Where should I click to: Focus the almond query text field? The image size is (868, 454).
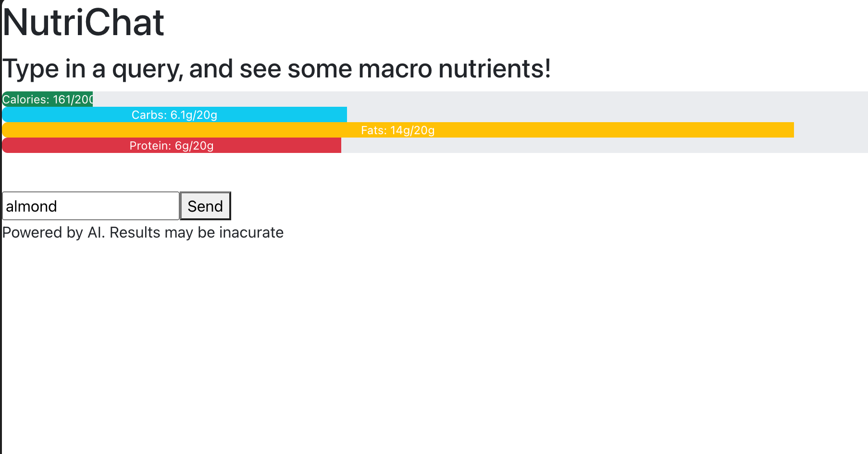click(91, 206)
